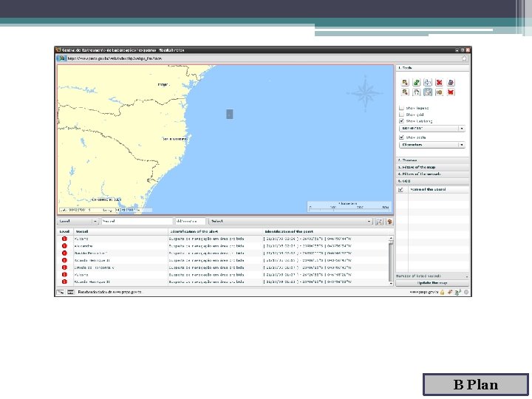Image resolution: width=532 pixels, height=399 pixels.
Task: Click the browser URL address field
Action: click(263, 58)
